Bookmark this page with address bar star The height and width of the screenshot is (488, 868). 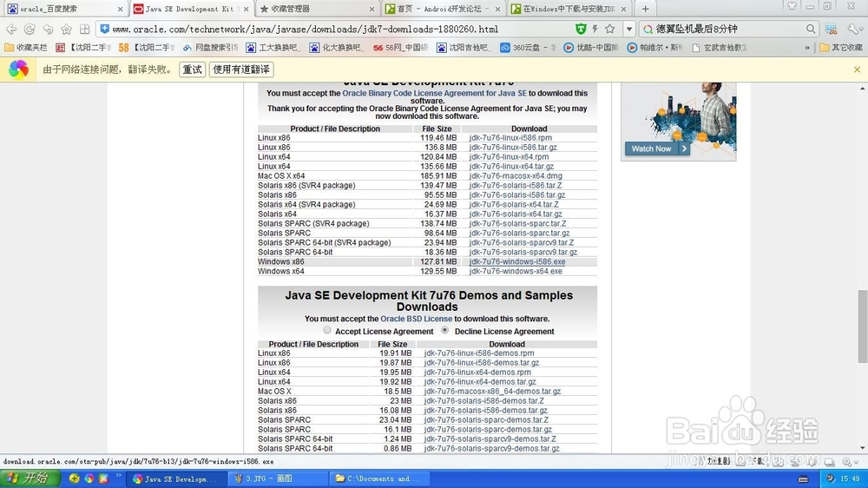pos(610,29)
